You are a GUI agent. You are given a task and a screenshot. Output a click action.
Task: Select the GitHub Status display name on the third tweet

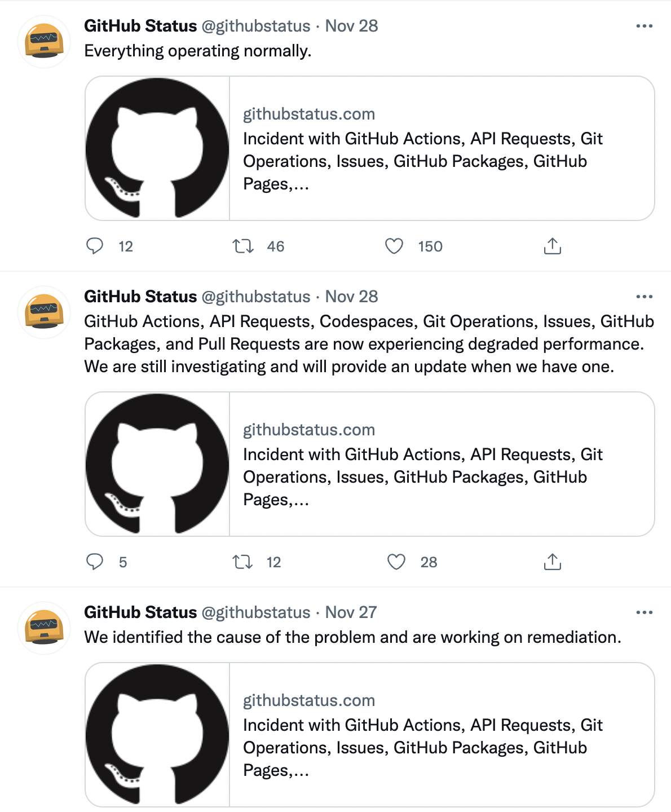click(x=140, y=612)
